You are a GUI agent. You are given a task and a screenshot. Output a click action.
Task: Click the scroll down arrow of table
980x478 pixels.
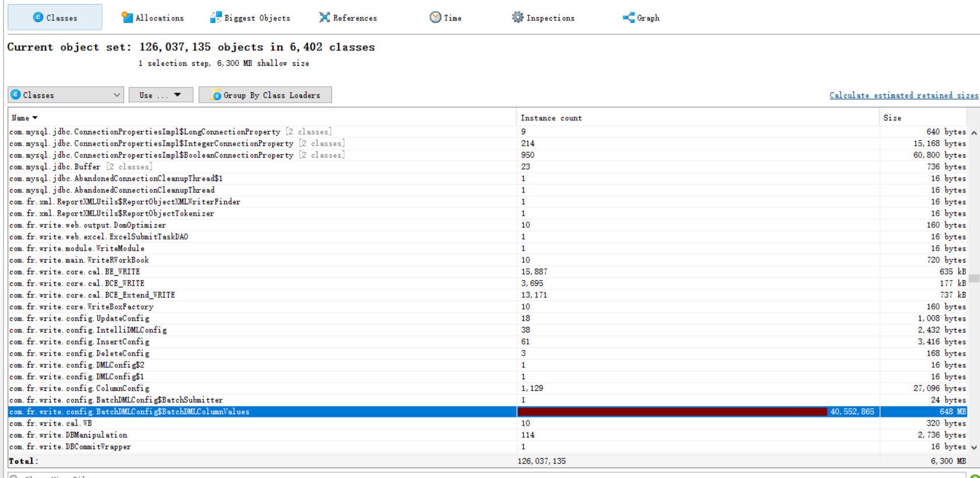point(974,447)
